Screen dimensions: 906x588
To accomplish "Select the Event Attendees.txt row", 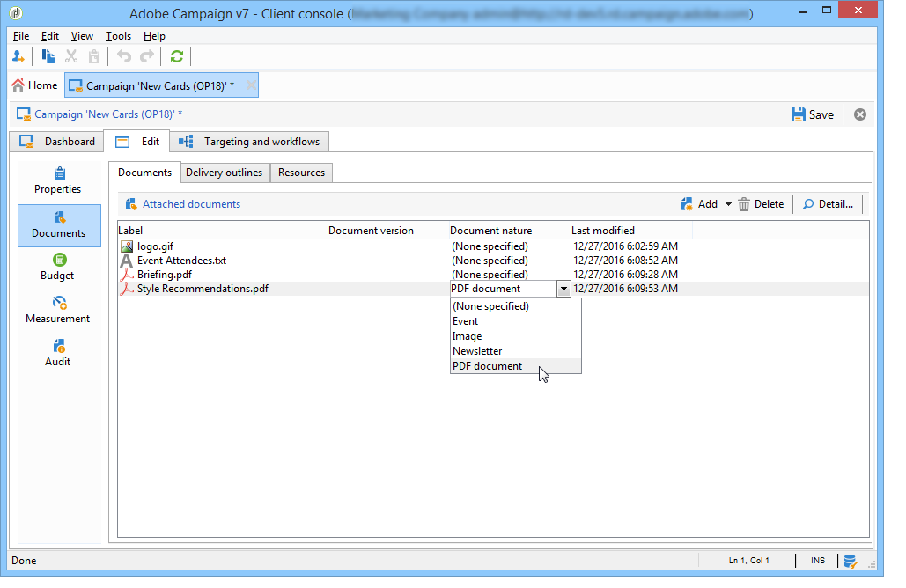I will (x=493, y=261).
